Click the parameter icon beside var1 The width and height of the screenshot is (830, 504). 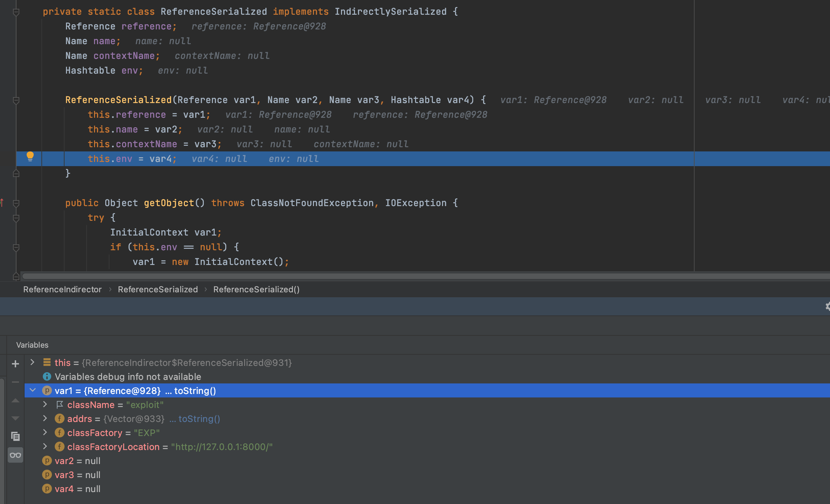click(x=47, y=390)
